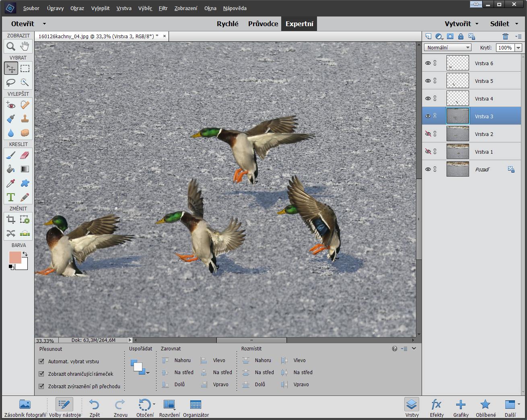Switch to the Průvodce tab
Image resolution: width=527 pixels, height=420 pixels.
point(263,24)
